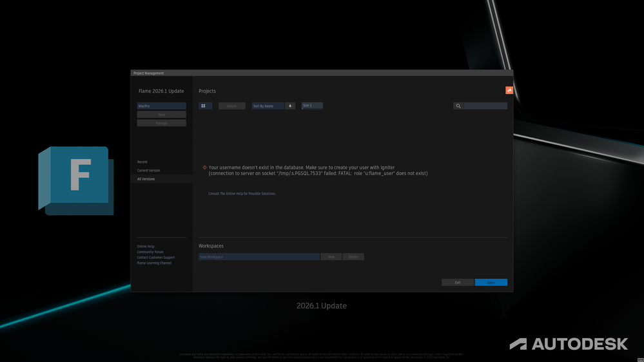The width and height of the screenshot is (644, 362).
Task: Click the username error message text
Action: [318, 170]
